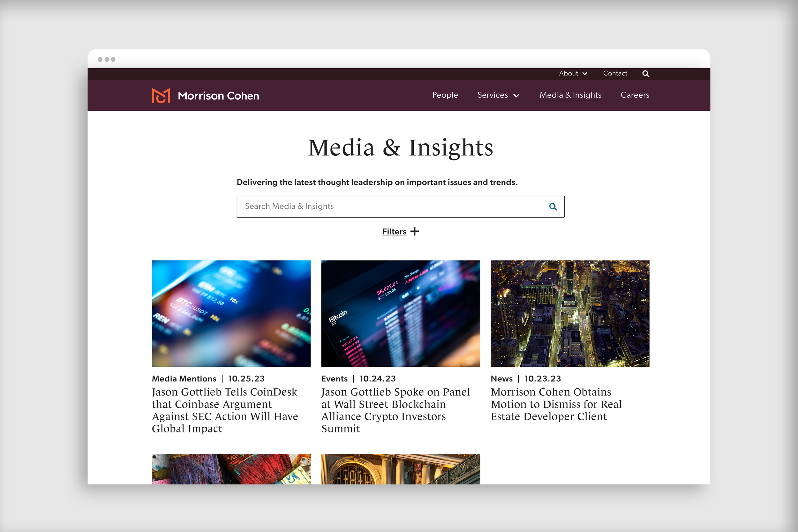This screenshot has height=532, width=798.
Task: Click the paintbrushes thumbnail
Action: pyautogui.click(x=231, y=469)
